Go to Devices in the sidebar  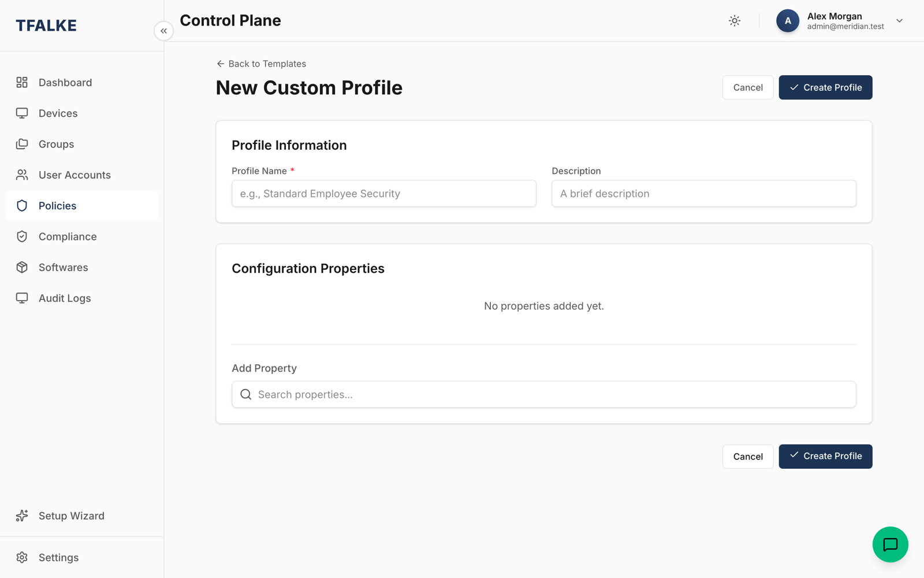(82, 113)
